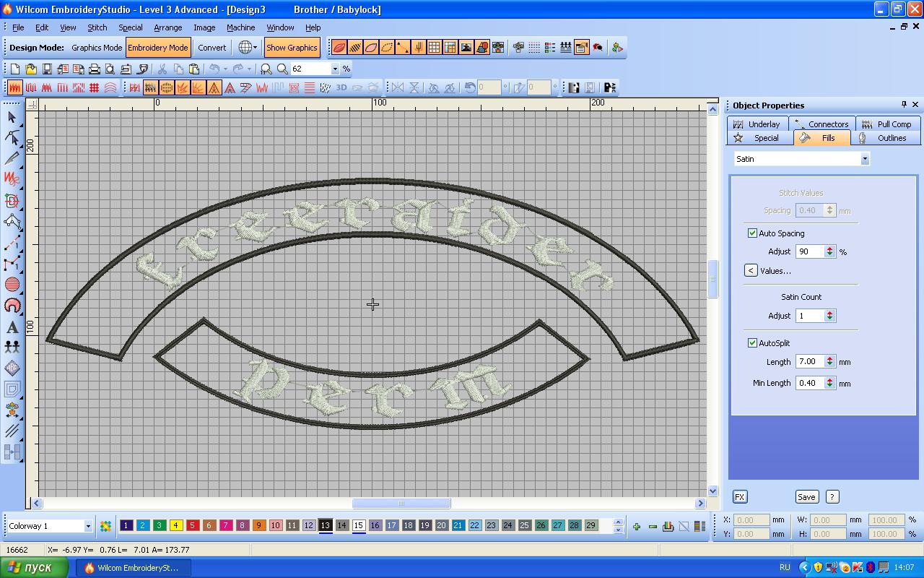Screen dimensions: 924x578
Task: Toggle the Auto Spacing checkbox
Action: (752, 233)
